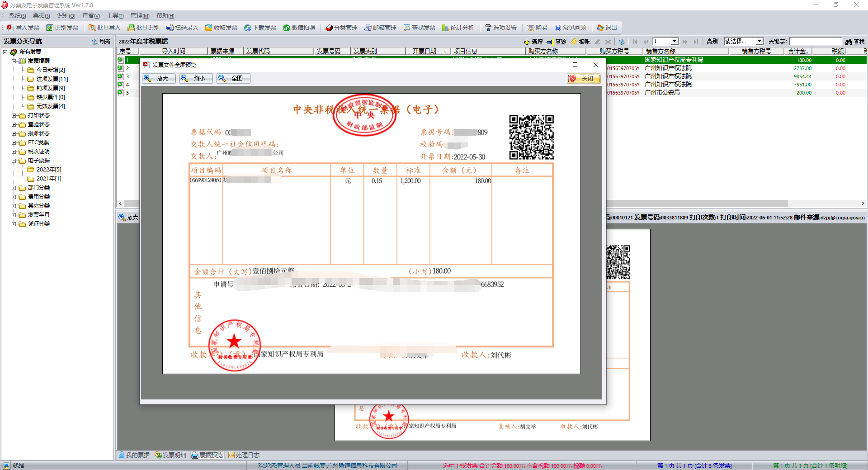Sort by the 开票日期 column header
Screen dimensions: 868x470
[428, 51]
